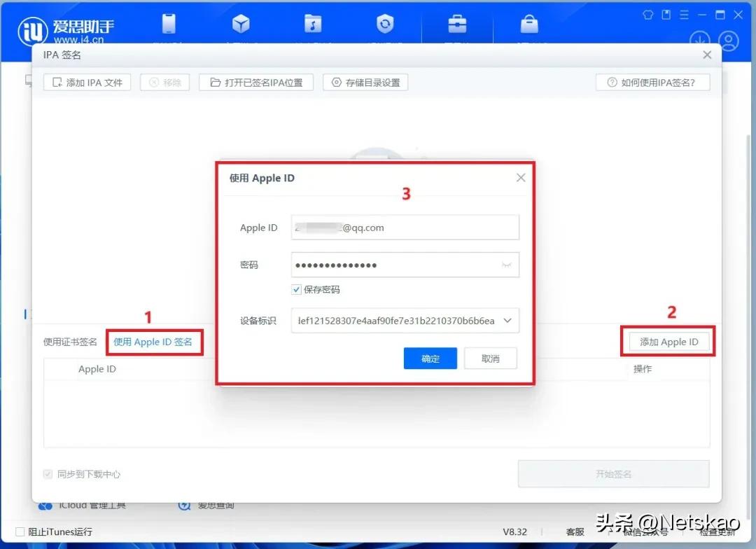Open the toolbox briefcase icon
The height and width of the screenshot is (549, 756).
pos(457,24)
